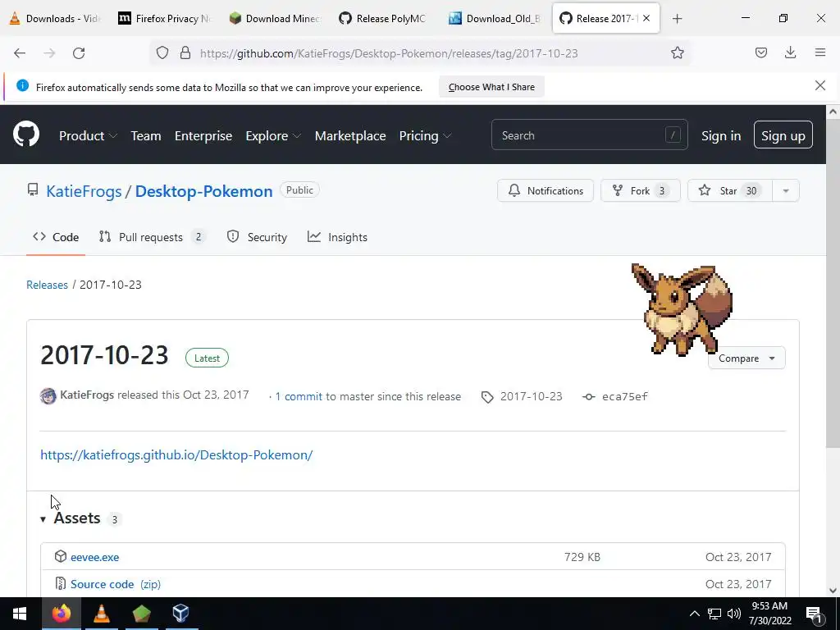Click the eevee.exe package icon
840x630 pixels.
(x=61, y=556)
